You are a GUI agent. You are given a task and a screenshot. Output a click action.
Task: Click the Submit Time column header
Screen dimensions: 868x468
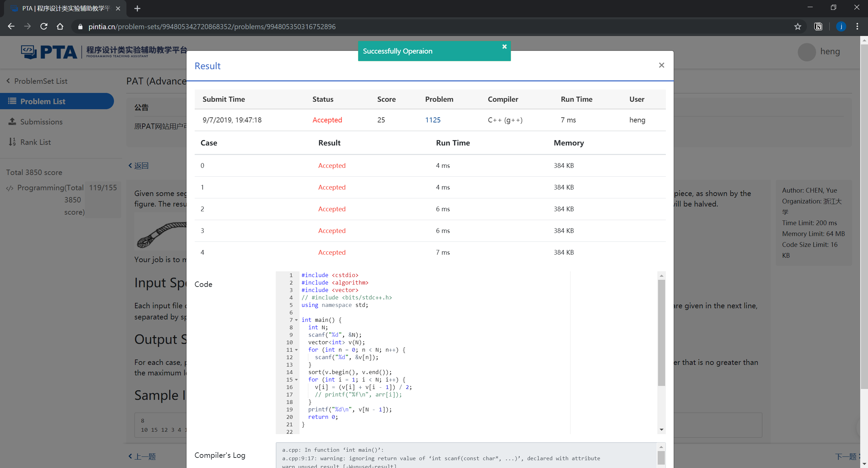point(224,99)
